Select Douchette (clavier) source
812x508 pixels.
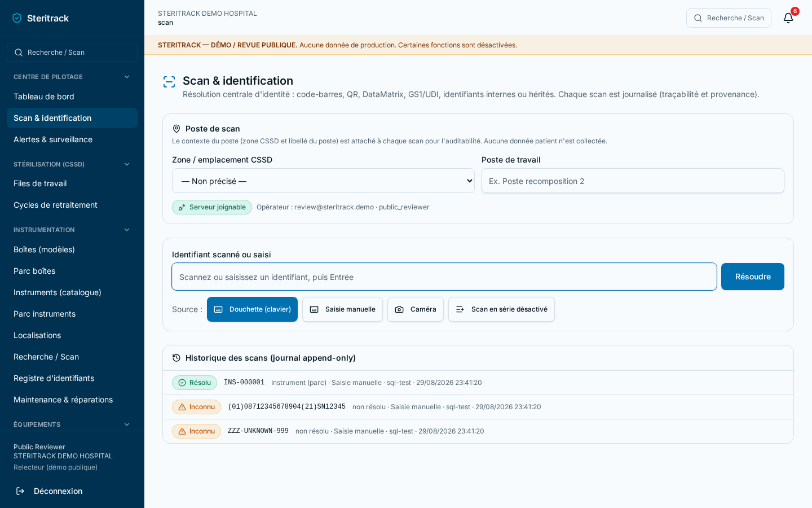(x=252, y=309)
